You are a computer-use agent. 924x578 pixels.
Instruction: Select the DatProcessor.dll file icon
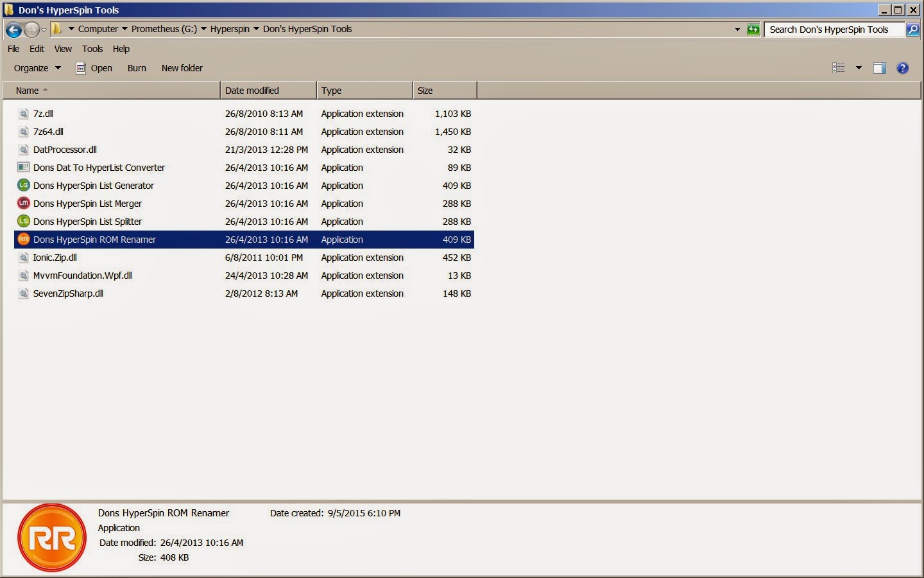click(x=24, y=150)
